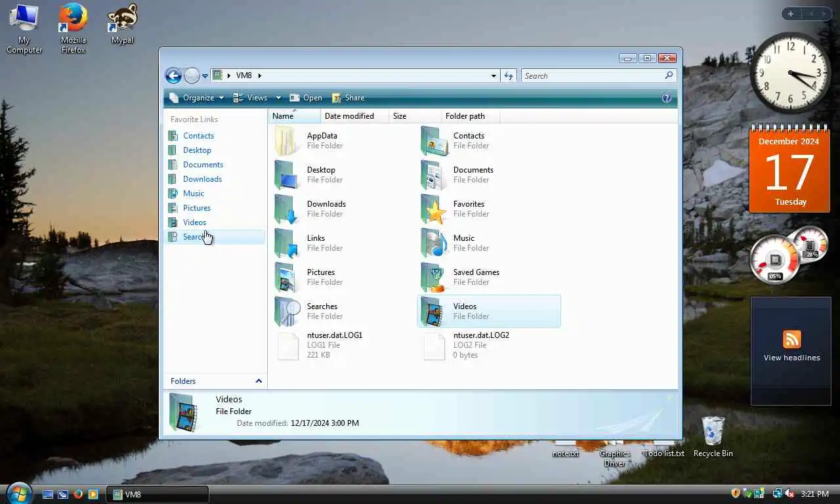Select the Desktop folder icon in file list
Screen dimensions: 840x504
tap(287, 175)
